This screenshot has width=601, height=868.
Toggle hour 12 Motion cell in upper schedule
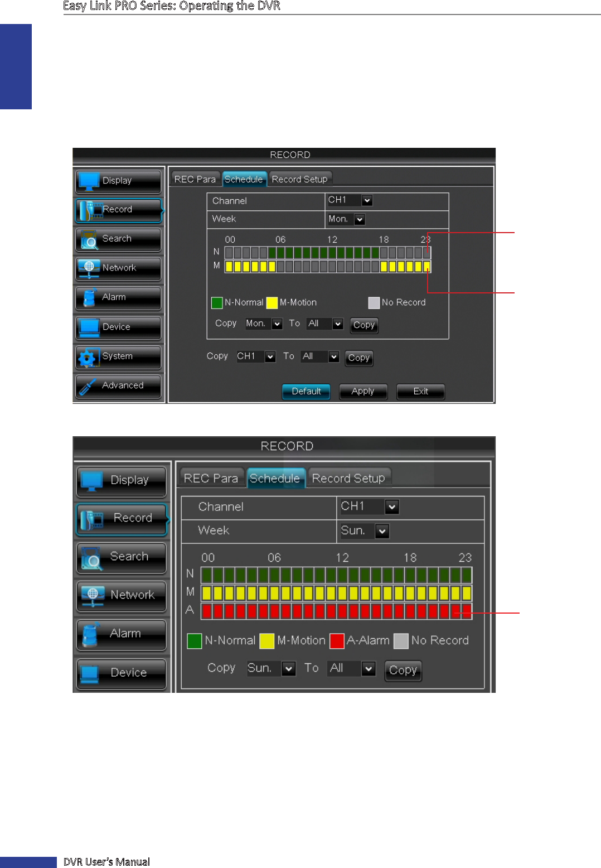pos(332,267)
